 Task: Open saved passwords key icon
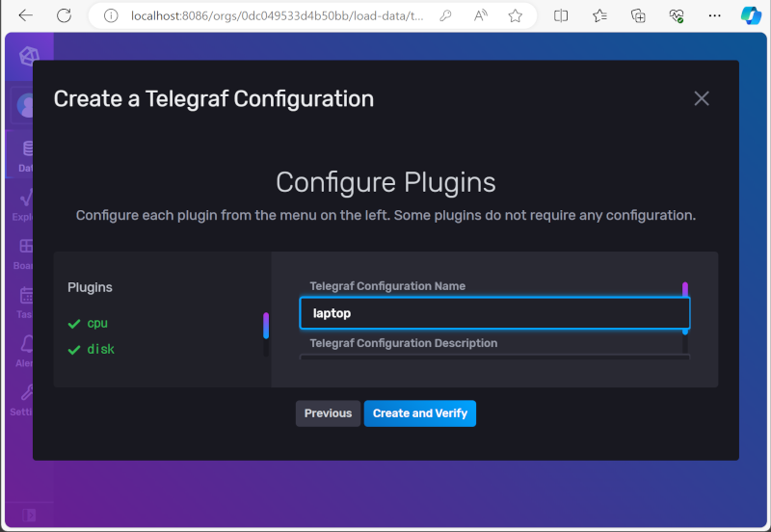(x=445, y=16)
